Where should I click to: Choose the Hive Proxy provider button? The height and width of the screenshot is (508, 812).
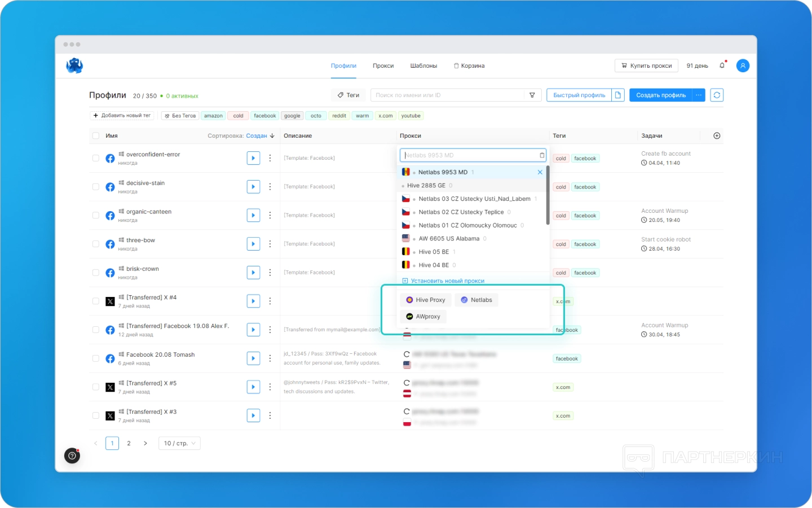click(x=426, y=300)
